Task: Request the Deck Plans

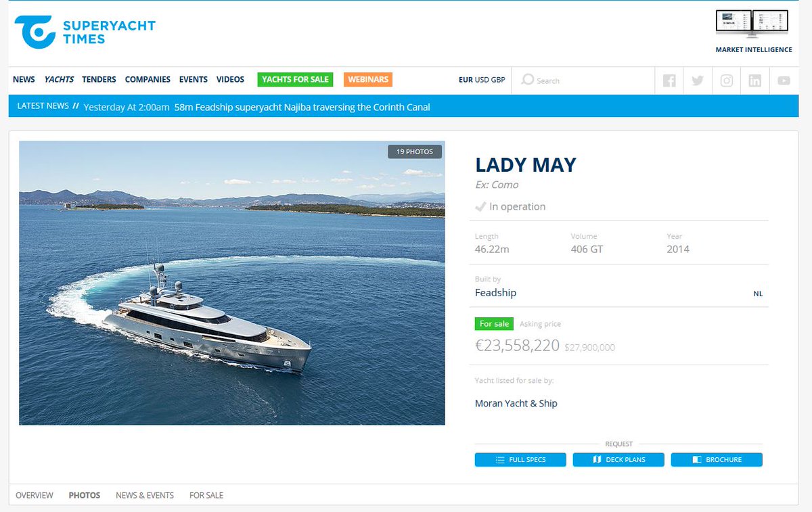Action: click(618, 460)
